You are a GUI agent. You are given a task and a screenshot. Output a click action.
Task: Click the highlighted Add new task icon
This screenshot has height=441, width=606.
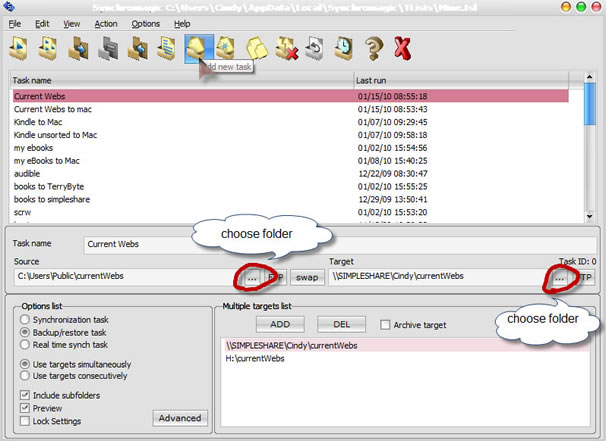point(199,48)
